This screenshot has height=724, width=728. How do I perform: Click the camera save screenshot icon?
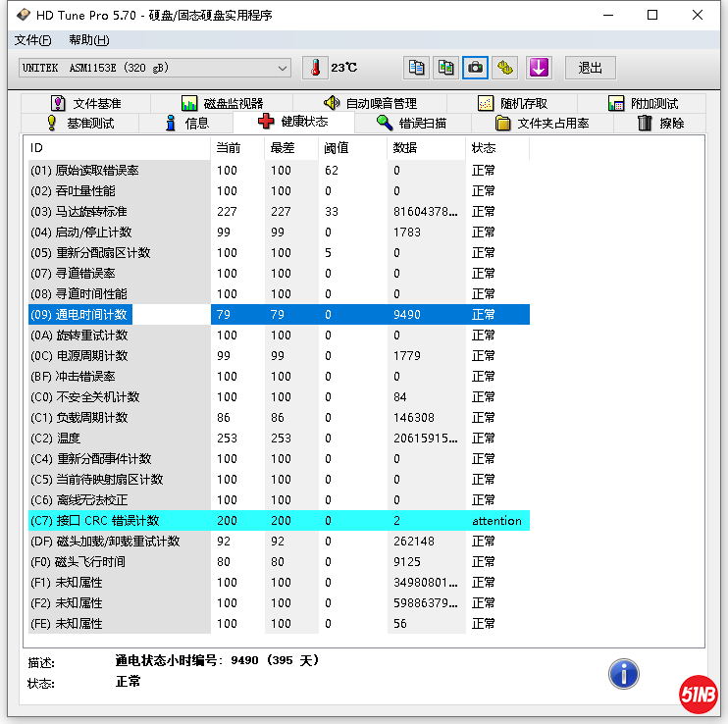(x=476, y=68)
